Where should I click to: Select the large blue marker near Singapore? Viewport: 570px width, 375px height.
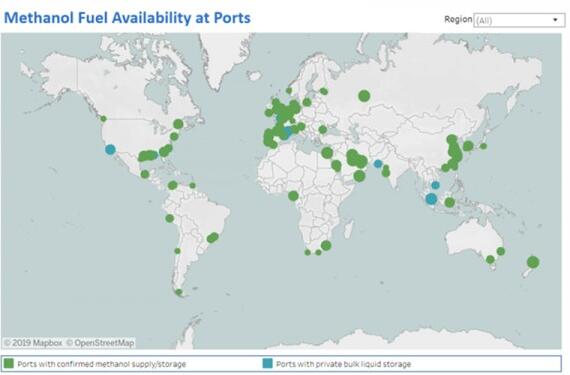pyautogui.click(x=431, y=199)
